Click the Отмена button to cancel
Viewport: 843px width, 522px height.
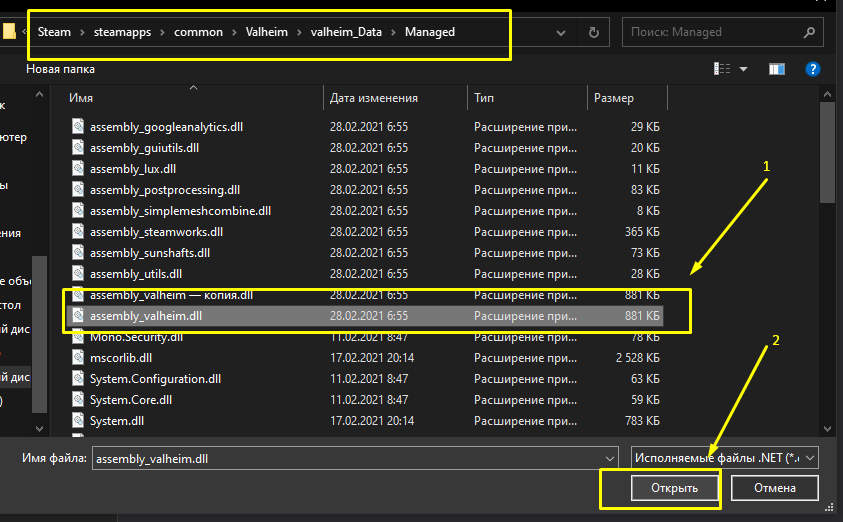coord(775,488)
